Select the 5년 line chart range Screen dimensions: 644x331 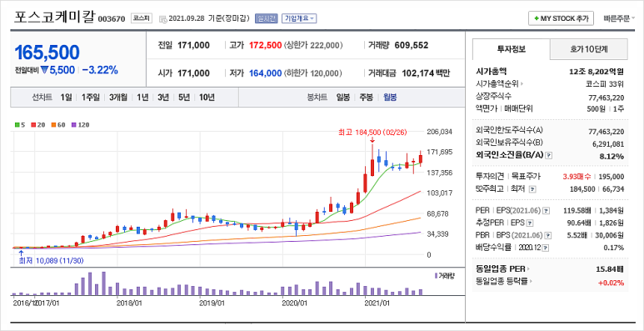184,98
